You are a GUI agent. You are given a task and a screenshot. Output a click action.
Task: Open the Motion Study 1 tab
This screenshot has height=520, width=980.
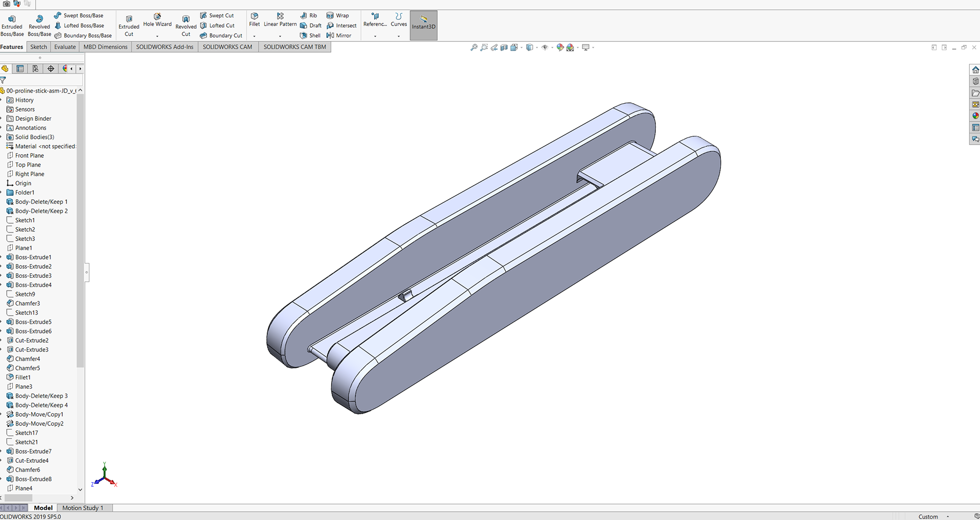tap(83, 508)
